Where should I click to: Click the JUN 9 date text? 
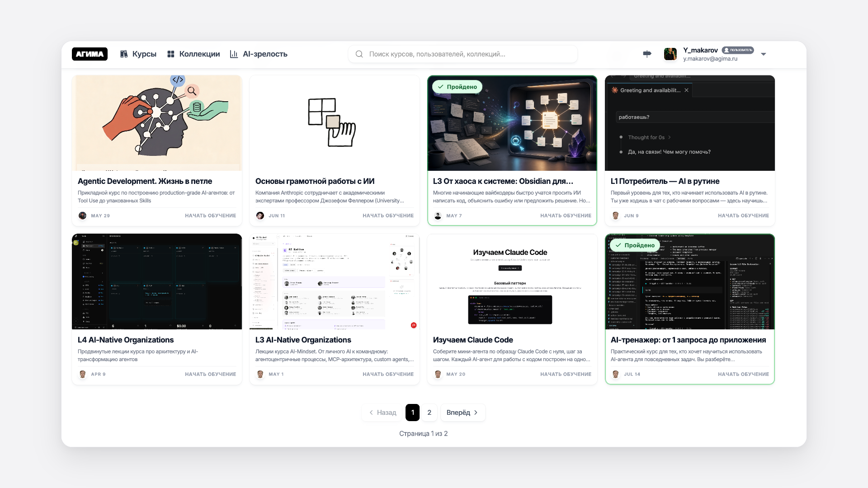click(631, 216)
